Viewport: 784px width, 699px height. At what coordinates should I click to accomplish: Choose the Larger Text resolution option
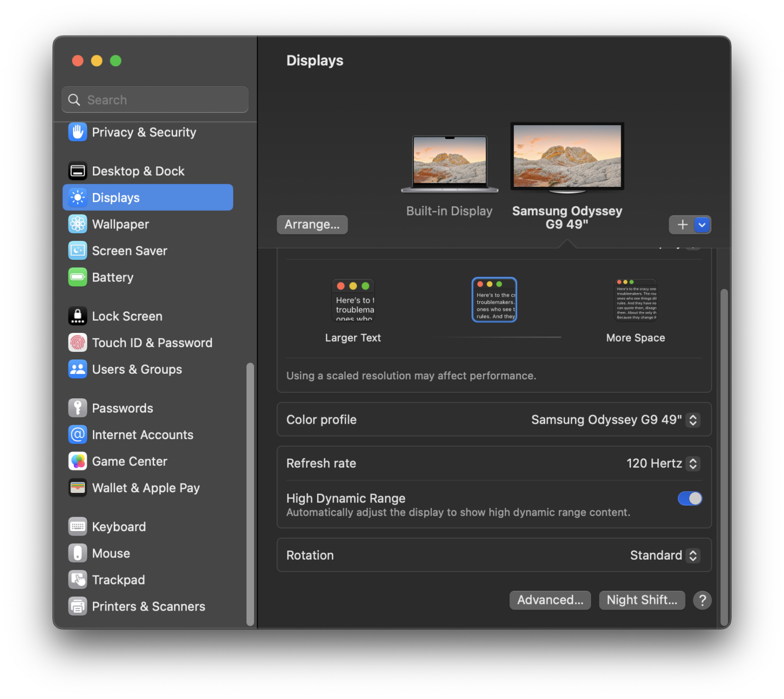pyautogui.click(x=353, y=311)
